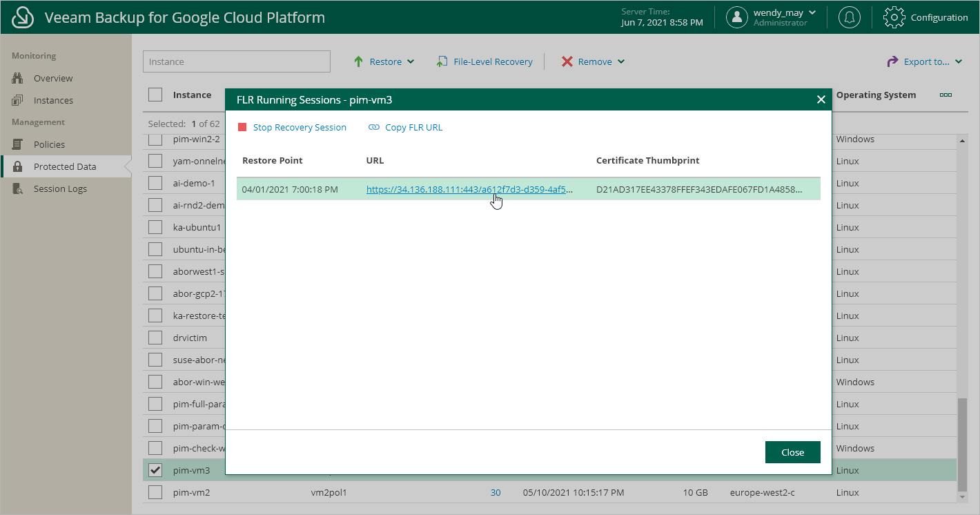Check the ka-ubuntu1 row checkbox
The height and width of the screenshot is (515, 980).
[155, 227]
